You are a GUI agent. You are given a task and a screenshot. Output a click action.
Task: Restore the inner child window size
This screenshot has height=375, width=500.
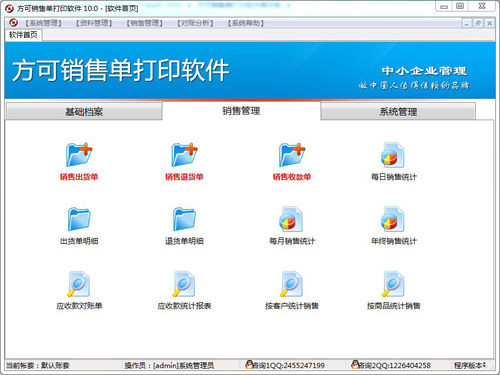click(478, 23)
